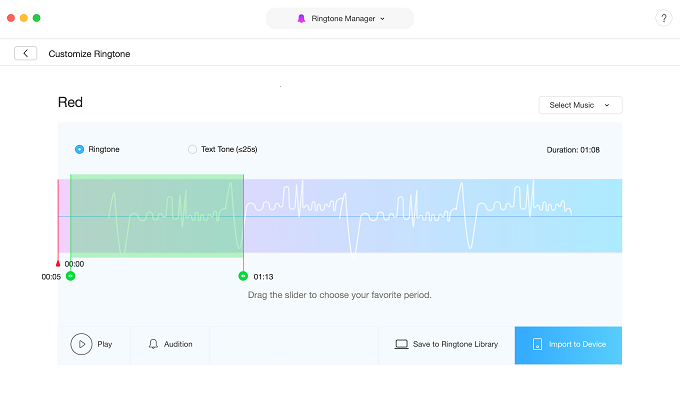The height and width of the screenshot is (407, 680).
Task: Select the Ringtone radio option
Action: 80,149
